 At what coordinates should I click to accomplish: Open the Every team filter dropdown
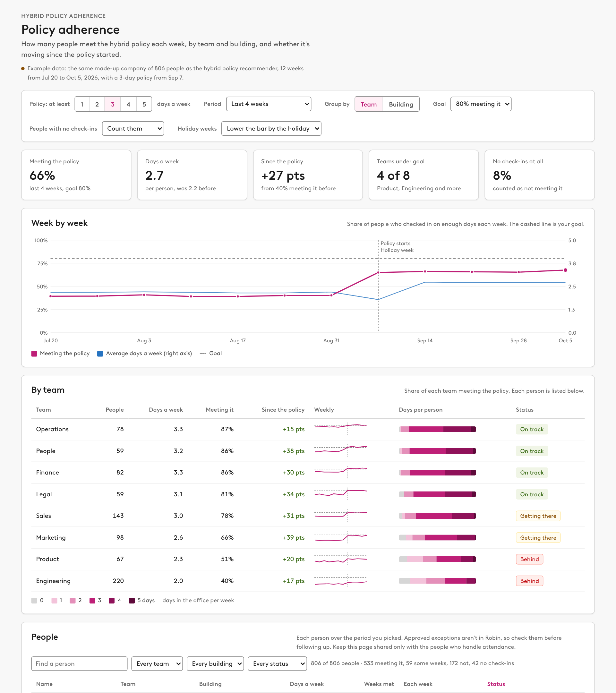point(157,663)
